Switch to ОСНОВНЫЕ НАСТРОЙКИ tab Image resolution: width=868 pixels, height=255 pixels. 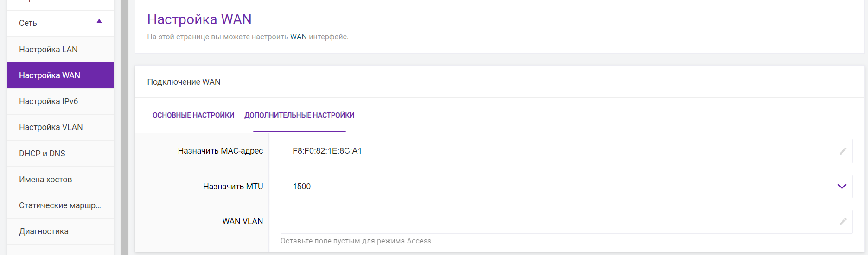click(193, 115)
